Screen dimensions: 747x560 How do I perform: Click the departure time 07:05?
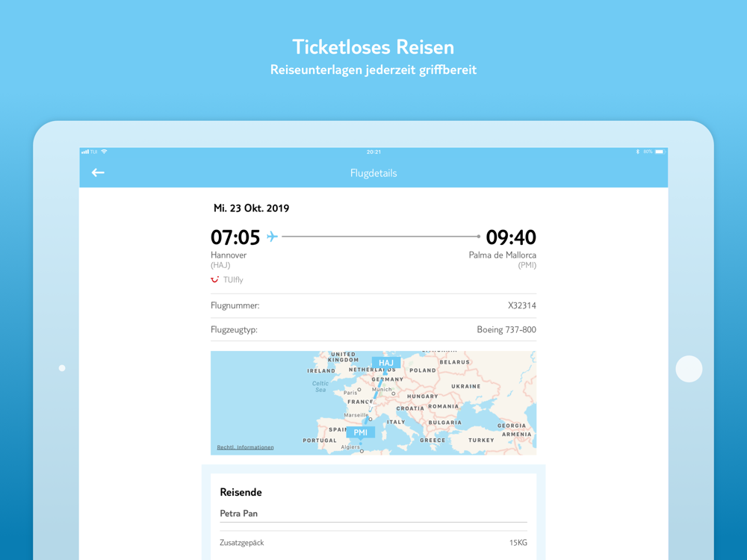coord(235,237)
